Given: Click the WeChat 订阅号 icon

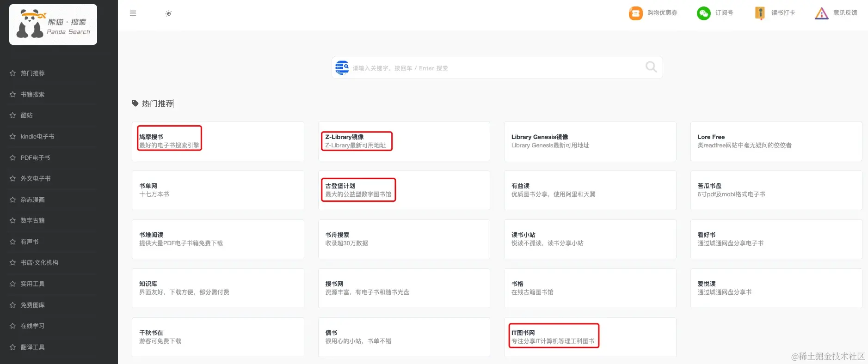Looking at the screenshot, I should pos(704,13).
